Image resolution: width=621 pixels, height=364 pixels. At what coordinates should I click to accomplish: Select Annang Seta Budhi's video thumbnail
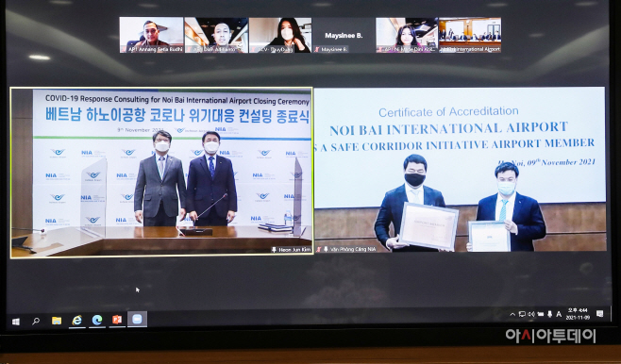(151, 35)
